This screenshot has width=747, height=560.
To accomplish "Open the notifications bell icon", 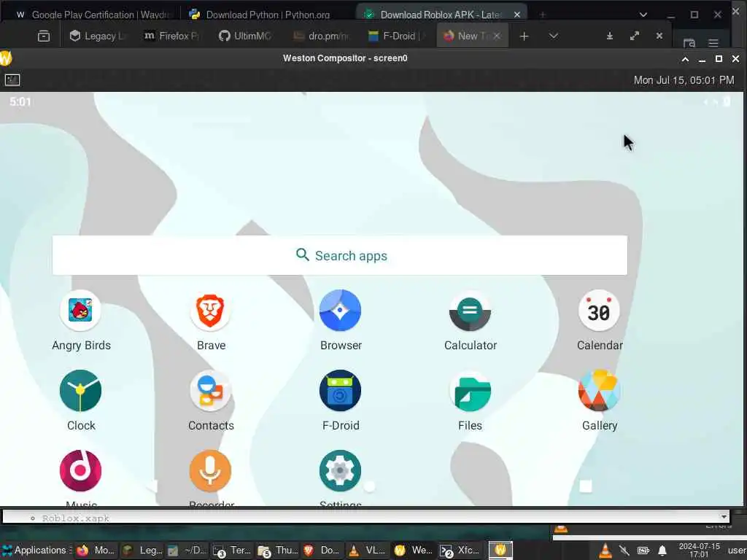I will 662,551.
